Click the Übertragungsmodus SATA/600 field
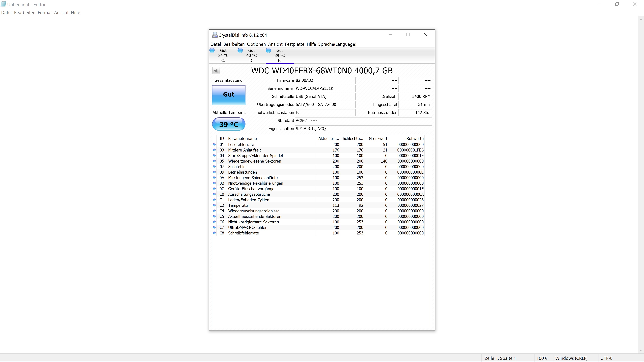644x362 pixels. [x=325, y=104]
